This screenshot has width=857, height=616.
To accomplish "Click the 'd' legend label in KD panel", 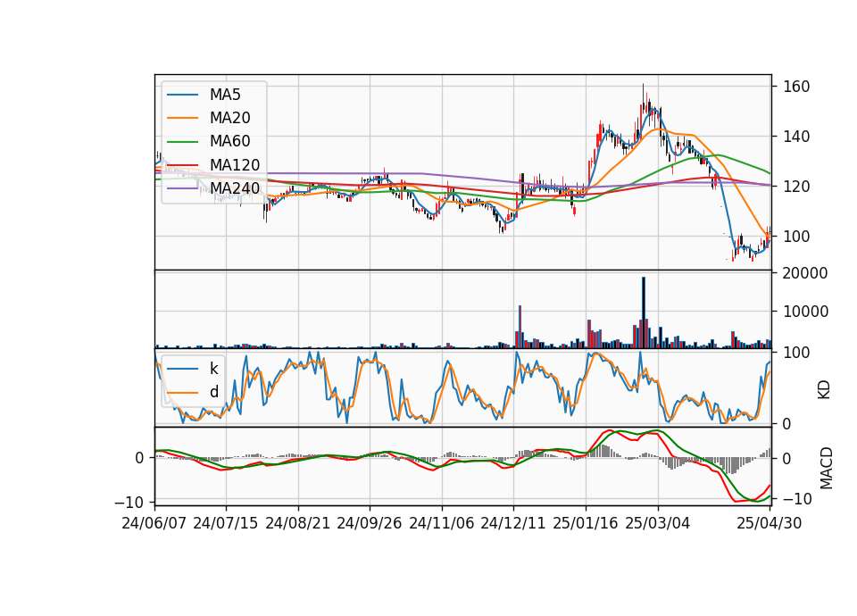I will (214, 392).
